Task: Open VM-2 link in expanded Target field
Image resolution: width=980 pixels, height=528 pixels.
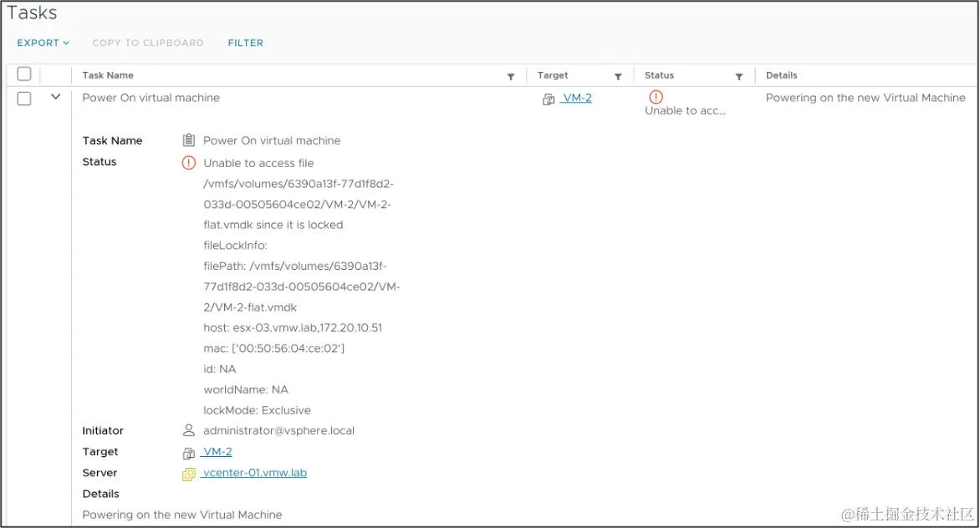Action: [217, 452]
